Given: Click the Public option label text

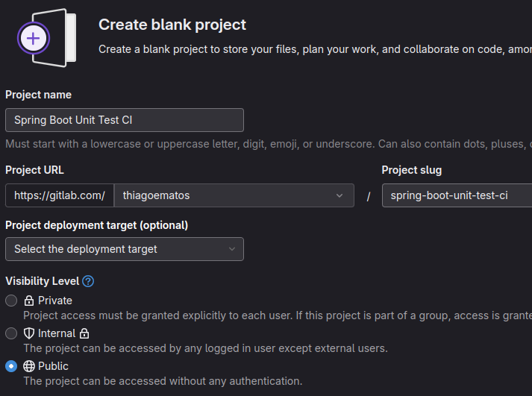Looking at the screenshot, I should click(x=53, y=366).
